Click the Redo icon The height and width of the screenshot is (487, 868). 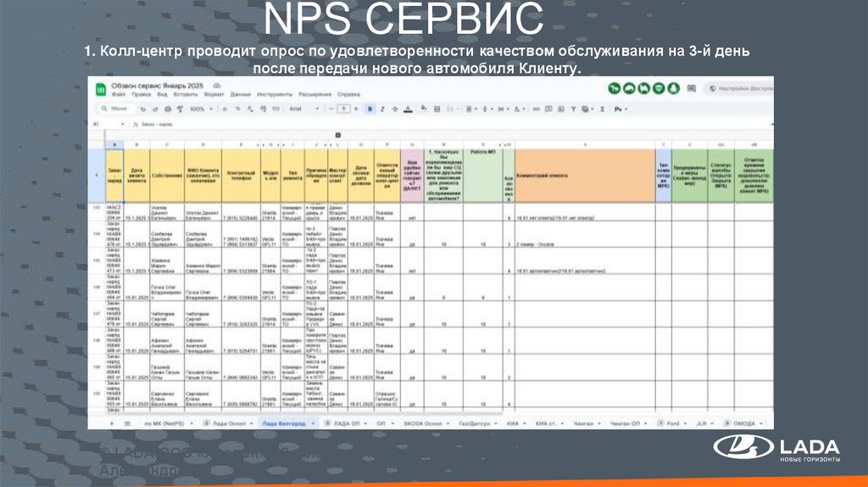[155, 109]
